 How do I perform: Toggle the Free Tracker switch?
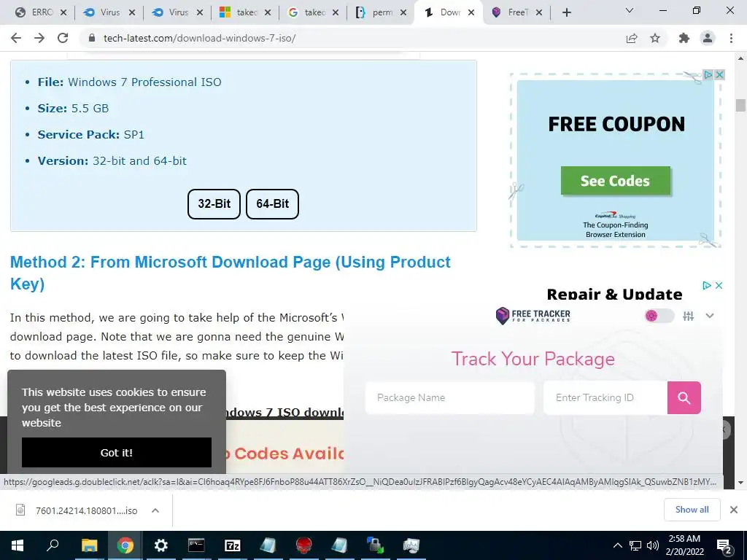tap(659, 316)
